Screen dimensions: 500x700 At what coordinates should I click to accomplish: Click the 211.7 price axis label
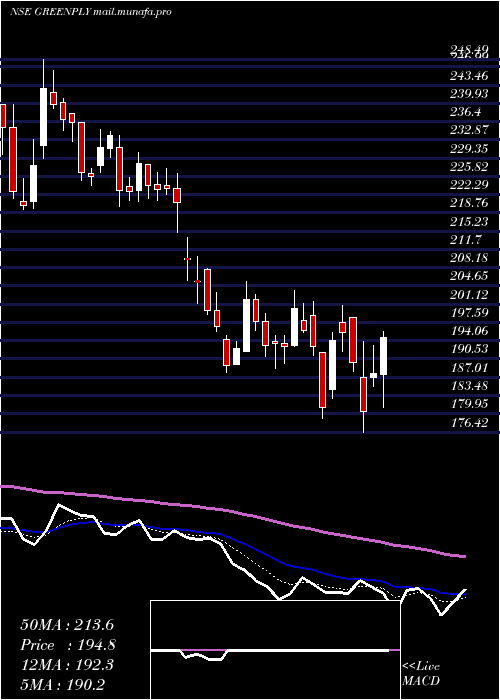pos(466,240)
